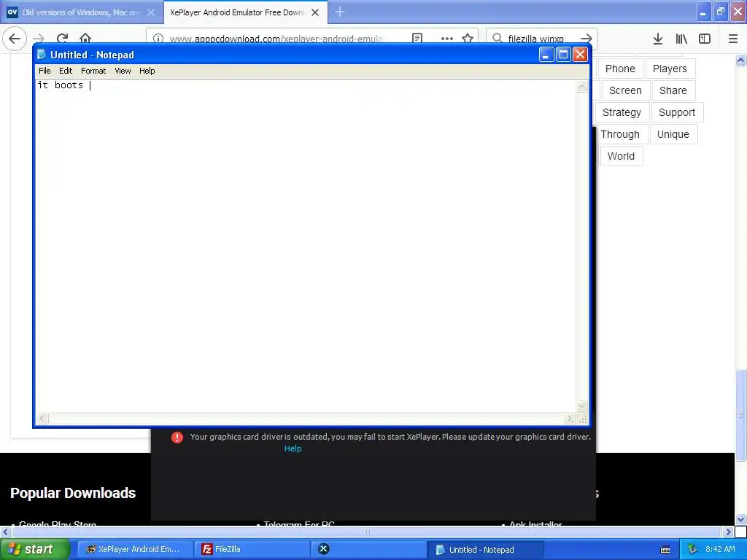This screenshot has width=747, height=560.
Task: Click the World tag link
Action: (x=621, y=156)
